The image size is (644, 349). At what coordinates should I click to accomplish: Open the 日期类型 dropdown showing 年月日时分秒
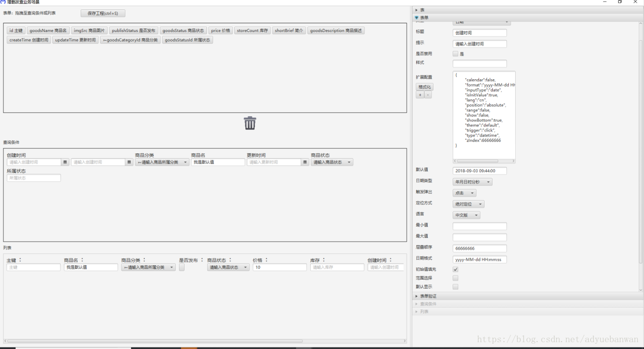(472, 182)
